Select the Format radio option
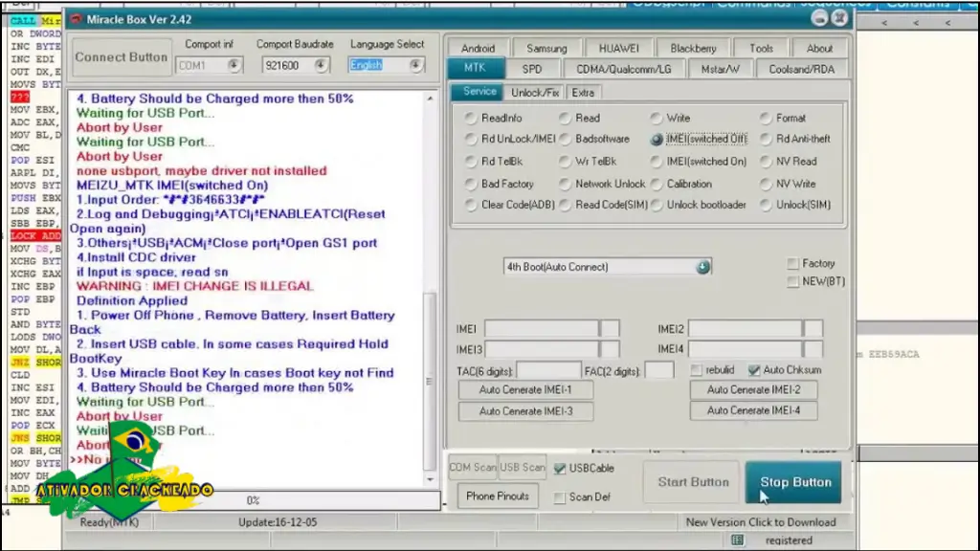The width and height of the screenshot is (980, 551). tap(766, 118)
